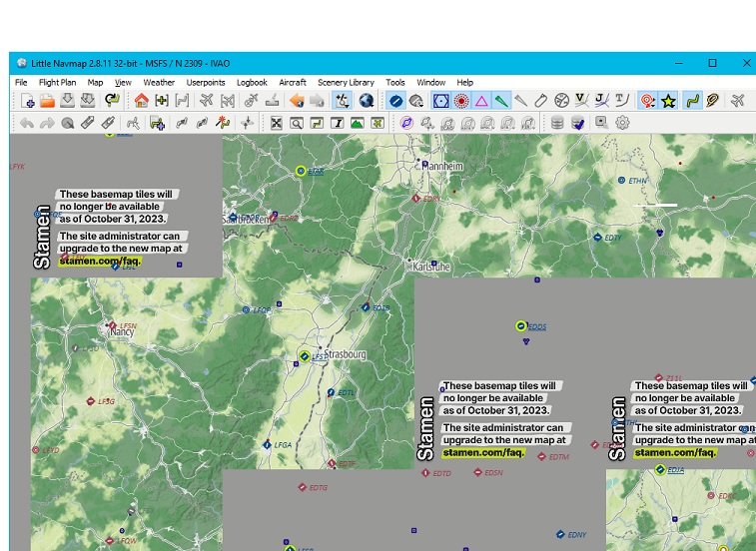Click the compass rose toolbar icon
This screenshot has width=756, height=551.
[x=561, y=101]
